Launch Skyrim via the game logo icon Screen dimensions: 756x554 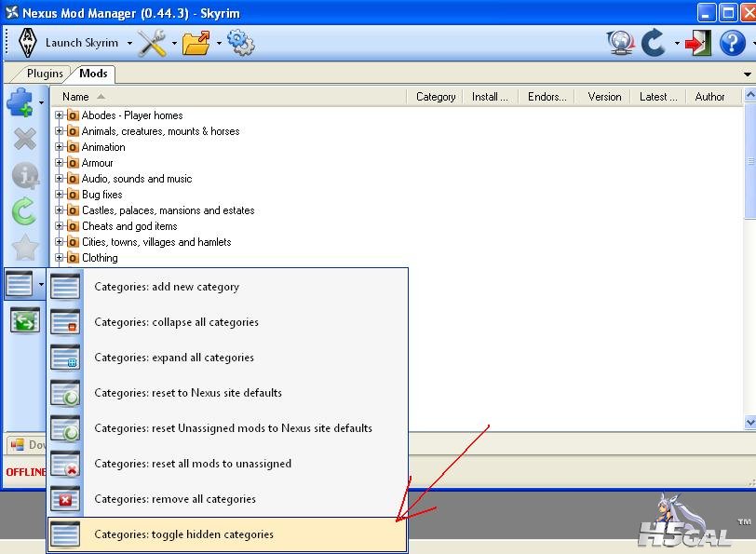[x=28, y=43]
